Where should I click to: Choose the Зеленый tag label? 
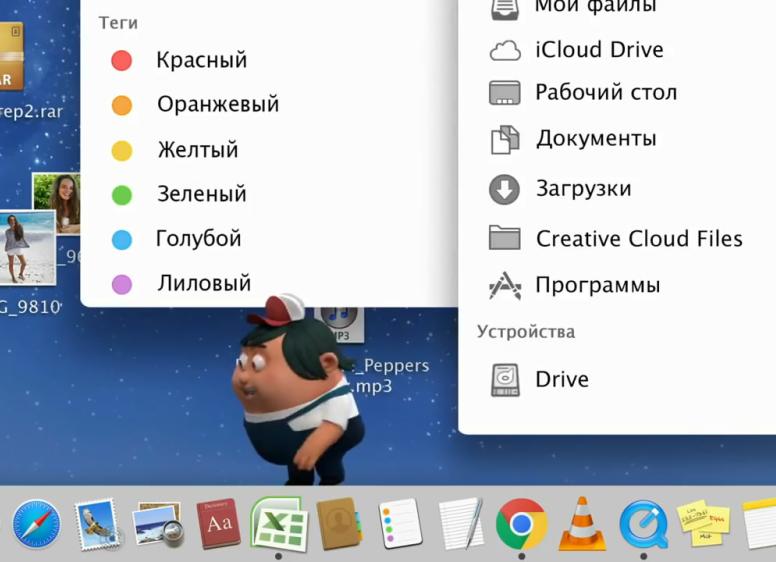tap(202, 194)
